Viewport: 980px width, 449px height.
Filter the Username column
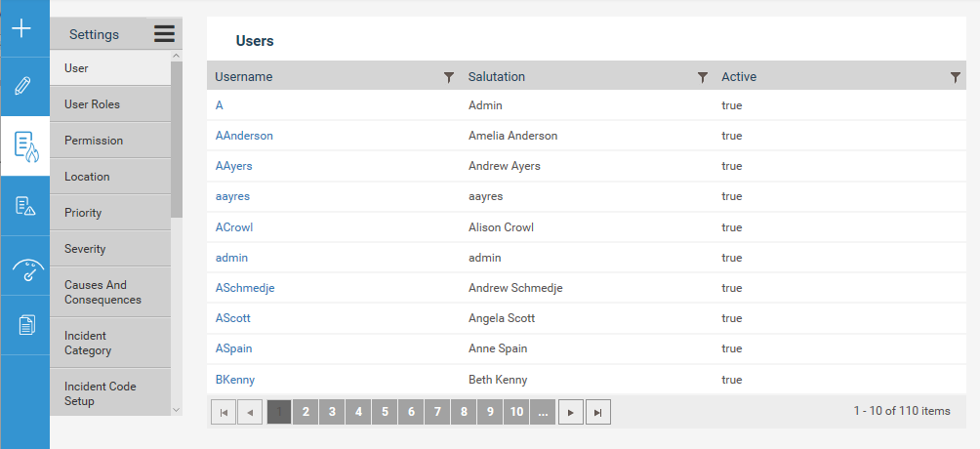tap(448, 77)
